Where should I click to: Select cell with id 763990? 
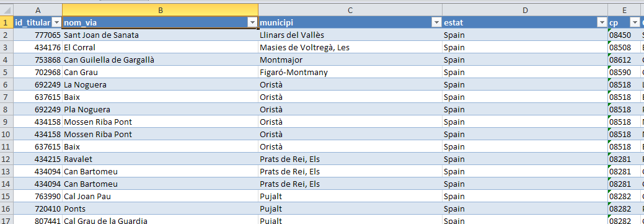[x=38, y=195]
